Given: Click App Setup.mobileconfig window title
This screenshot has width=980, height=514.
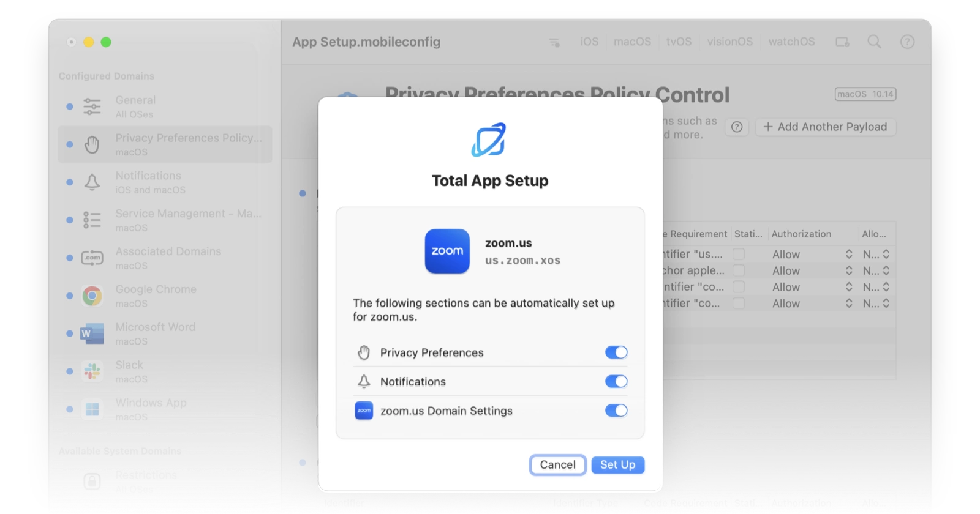Looking at the screenshot, I should pyautogui.click(x=366, y=42).
